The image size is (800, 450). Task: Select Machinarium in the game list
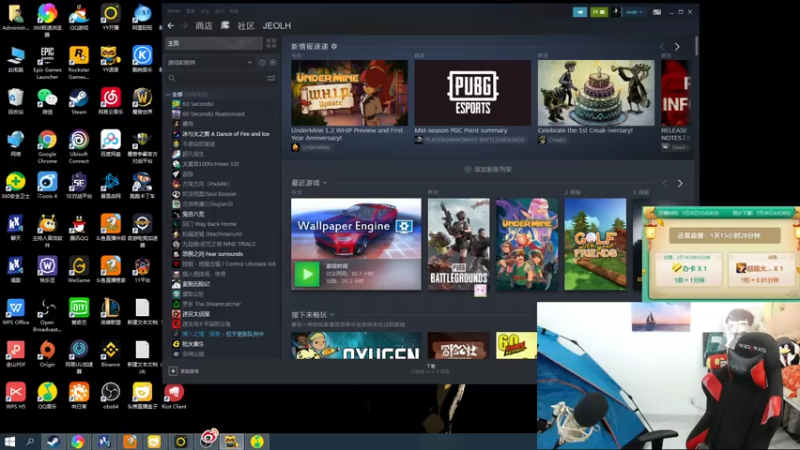[x=212, y=234]
